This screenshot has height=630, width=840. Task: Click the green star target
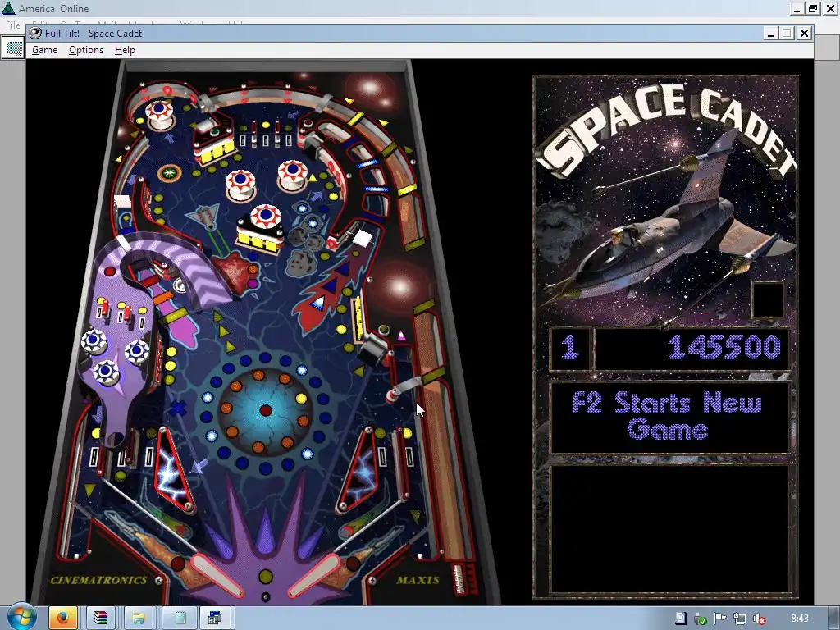[169, 173]
